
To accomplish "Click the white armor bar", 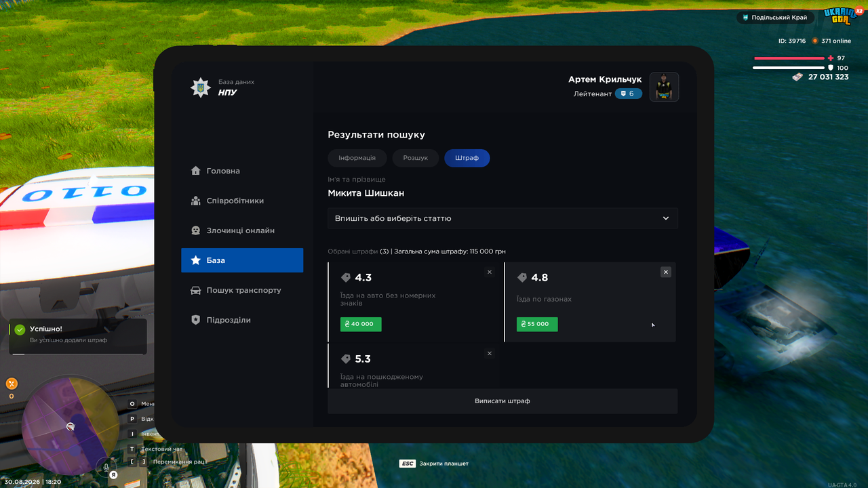I will (789, 68).
